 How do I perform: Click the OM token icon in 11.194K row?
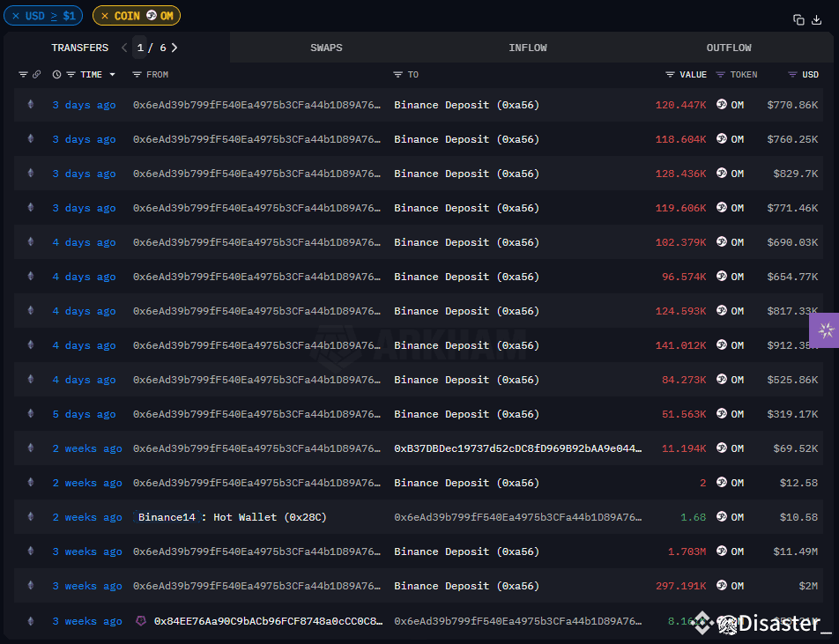[722, 448]
